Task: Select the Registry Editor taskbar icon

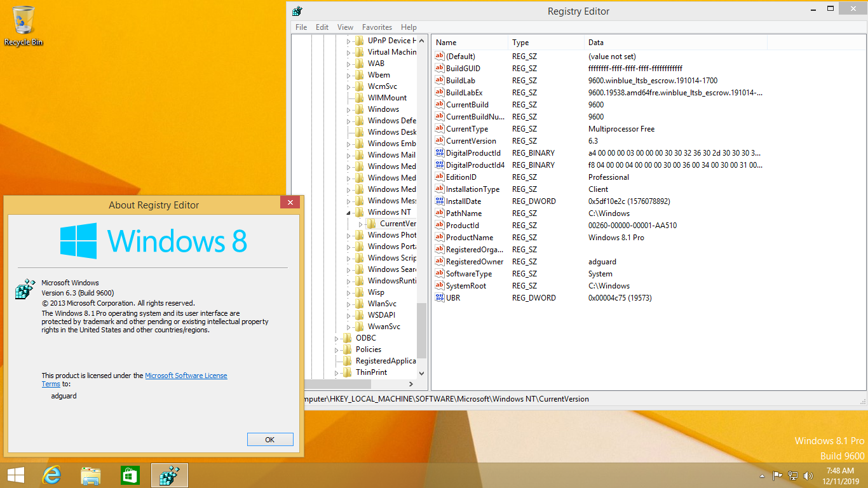Action: point(170,475)
